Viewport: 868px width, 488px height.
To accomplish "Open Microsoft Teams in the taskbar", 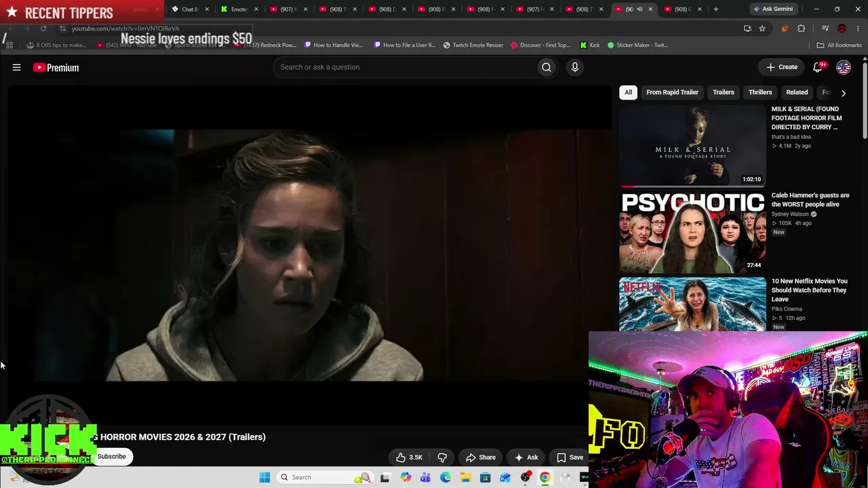I will click(425, 477).
